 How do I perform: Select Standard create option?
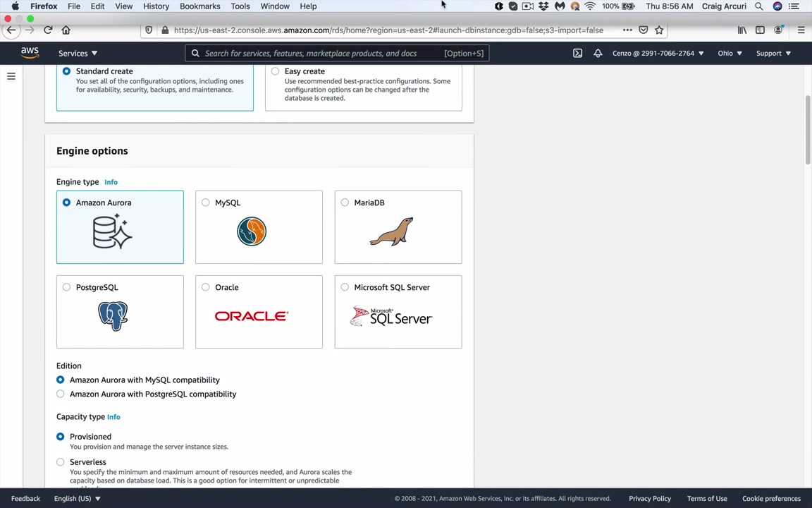66,71
